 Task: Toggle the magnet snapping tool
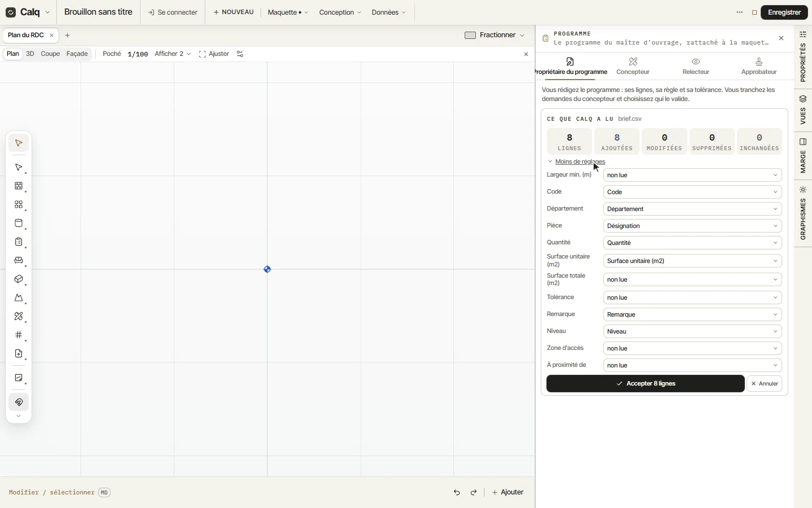point(19,402)
